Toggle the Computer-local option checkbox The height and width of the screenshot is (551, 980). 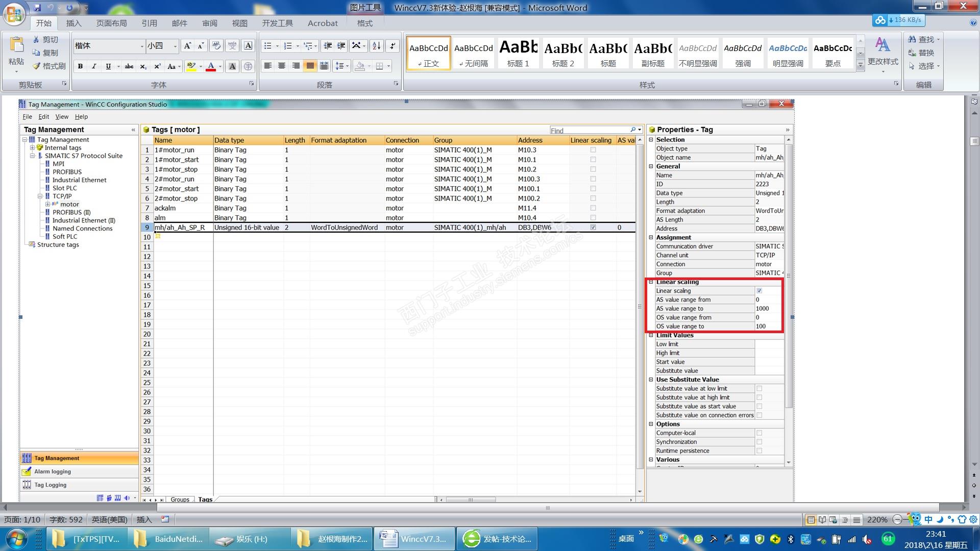pyautogui.click(x=759, y=433)
